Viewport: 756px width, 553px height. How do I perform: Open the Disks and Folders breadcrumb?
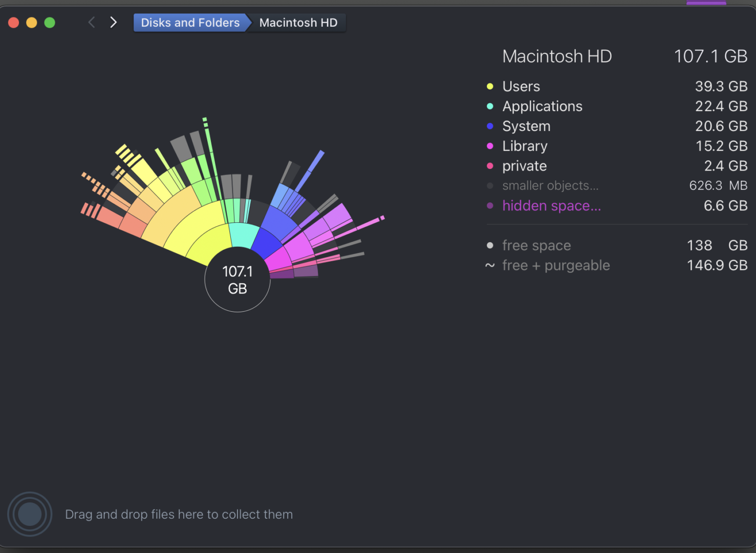(x=190, y=23)
